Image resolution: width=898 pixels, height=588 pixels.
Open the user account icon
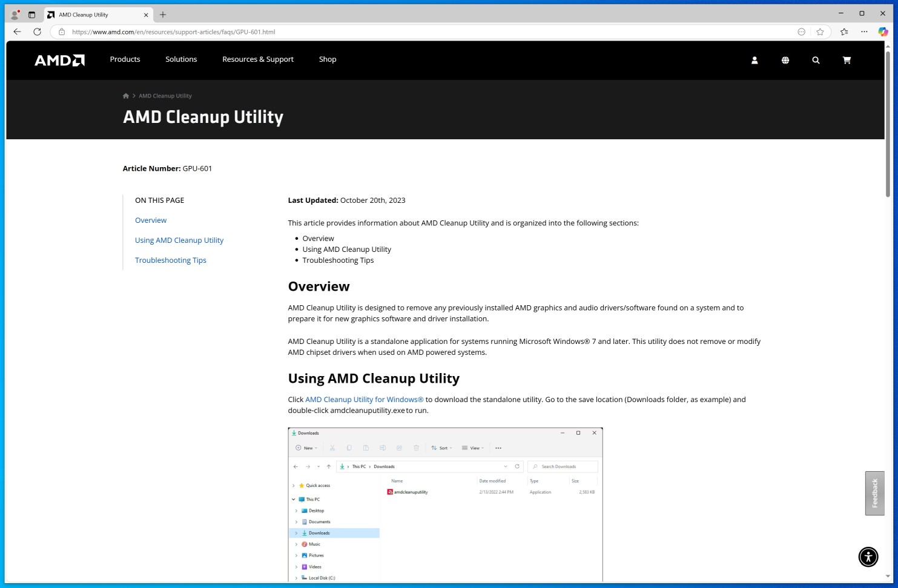coord(754,60)
